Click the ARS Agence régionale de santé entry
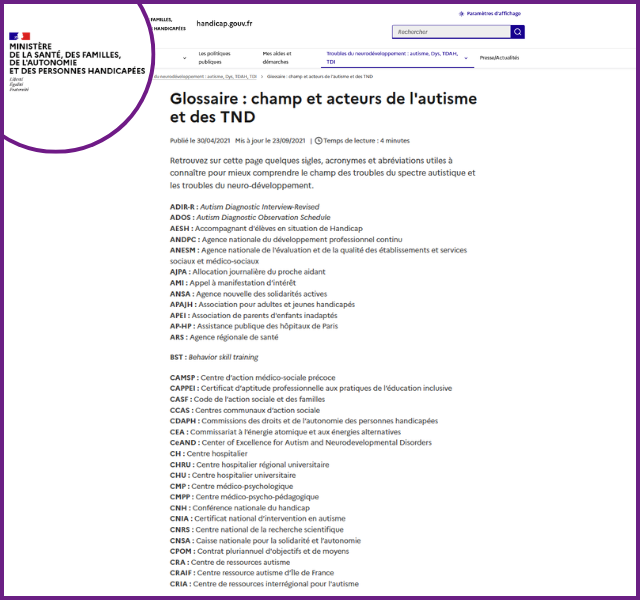The width and height of the screenshot is (640, 600). pos(224,337)
